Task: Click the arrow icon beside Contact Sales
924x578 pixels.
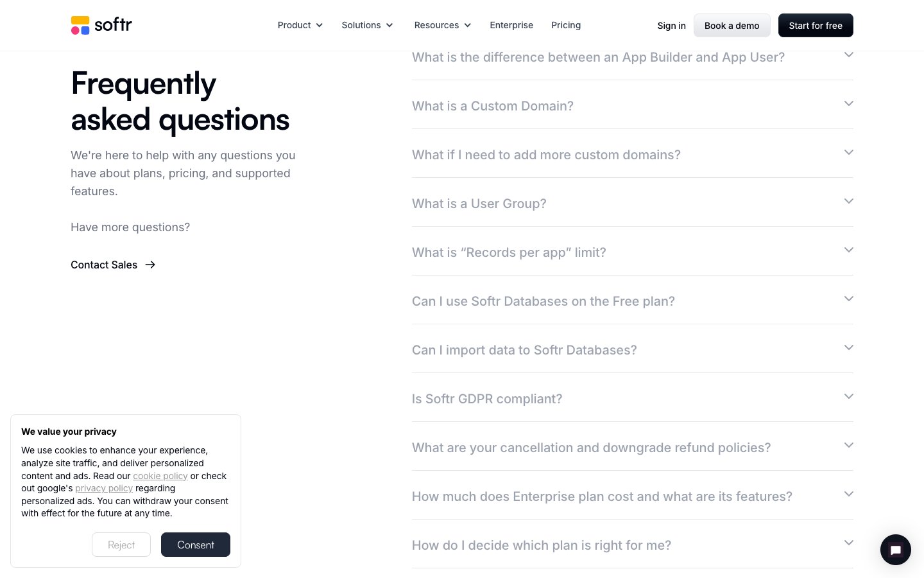Action: [150, 265]
